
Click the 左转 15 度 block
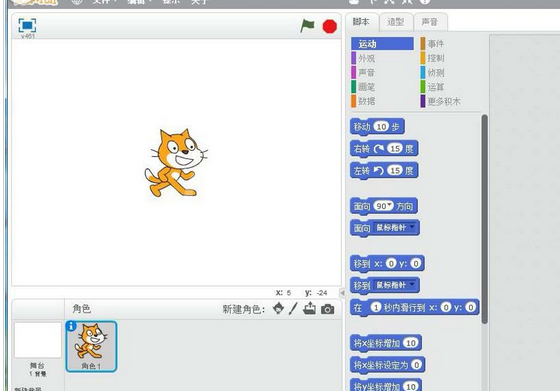coord(384,171)
